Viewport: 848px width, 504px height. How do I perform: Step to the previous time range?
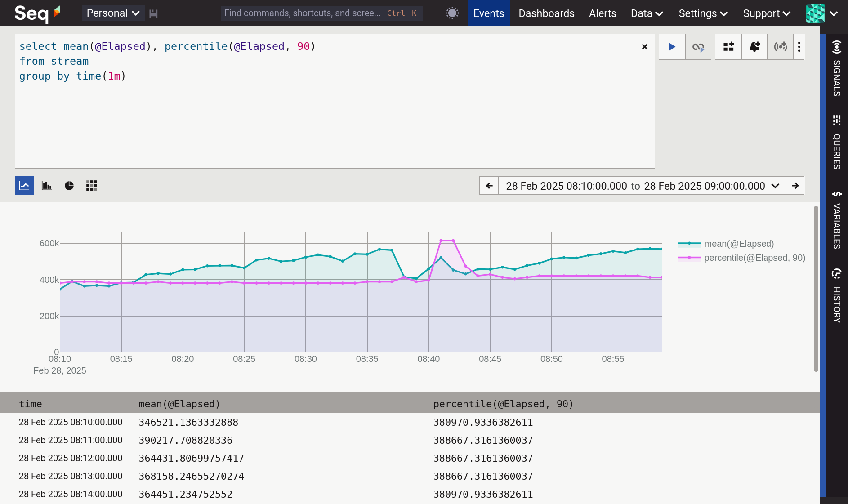tap(489, 186)
